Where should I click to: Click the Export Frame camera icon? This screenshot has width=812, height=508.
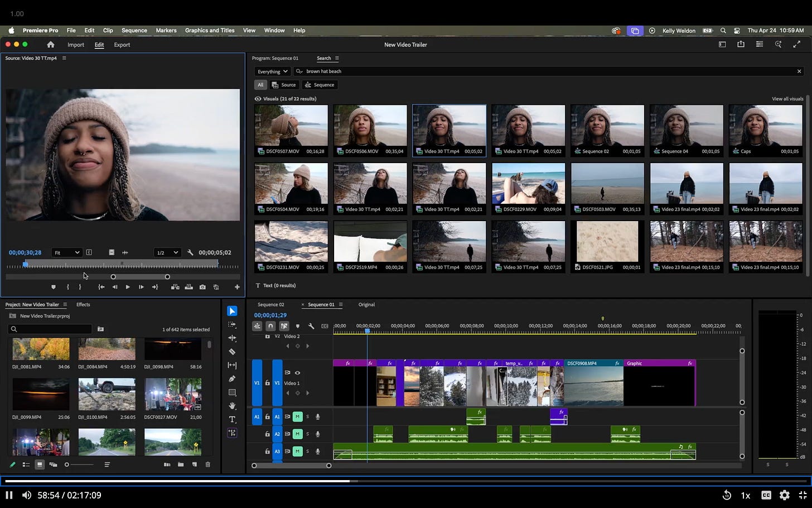click(x=202, y=287)
